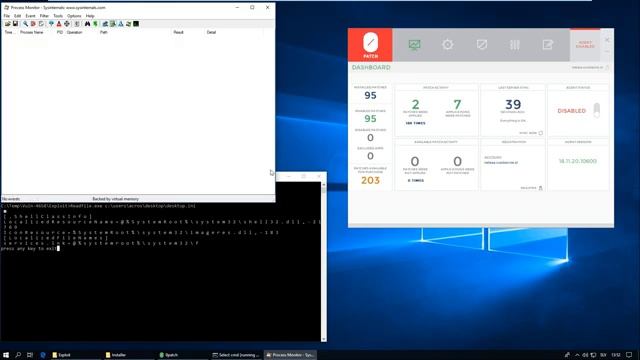The width and height of the screenshot is (640, 360).
Task: Click the patches available for purchase count 203
Action: coord(370,180)
